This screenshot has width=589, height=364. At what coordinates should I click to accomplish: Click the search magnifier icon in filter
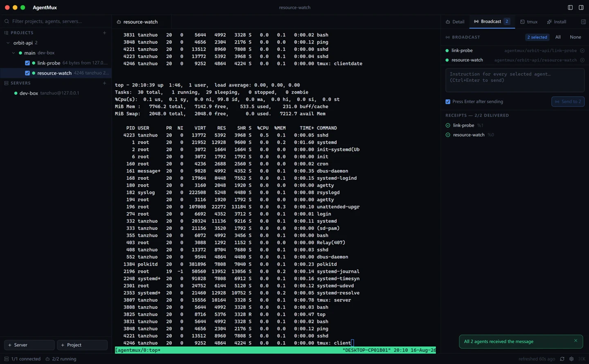[x=7, y=21]
